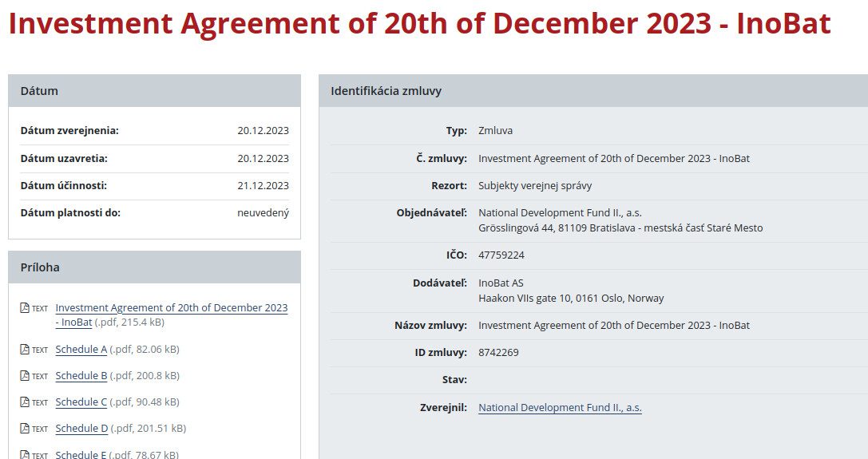Open the Schedule D attachment link
Image resolution: width=868 pixels, height=459 pixels.
[x=81, y=429]
